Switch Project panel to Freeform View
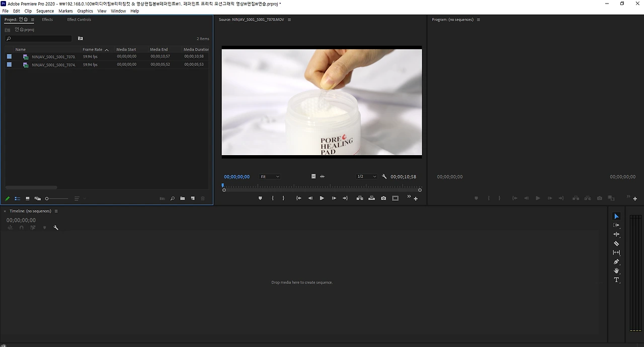 pos(38,198)
